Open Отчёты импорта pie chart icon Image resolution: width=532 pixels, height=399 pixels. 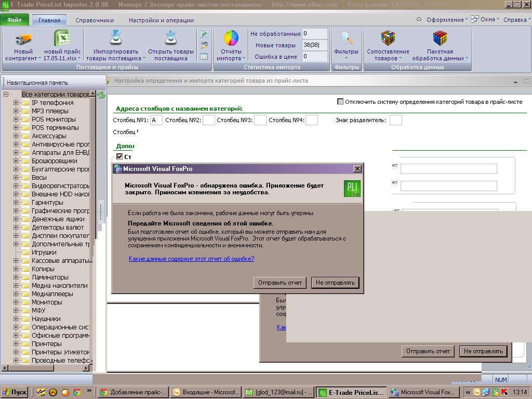231,38
